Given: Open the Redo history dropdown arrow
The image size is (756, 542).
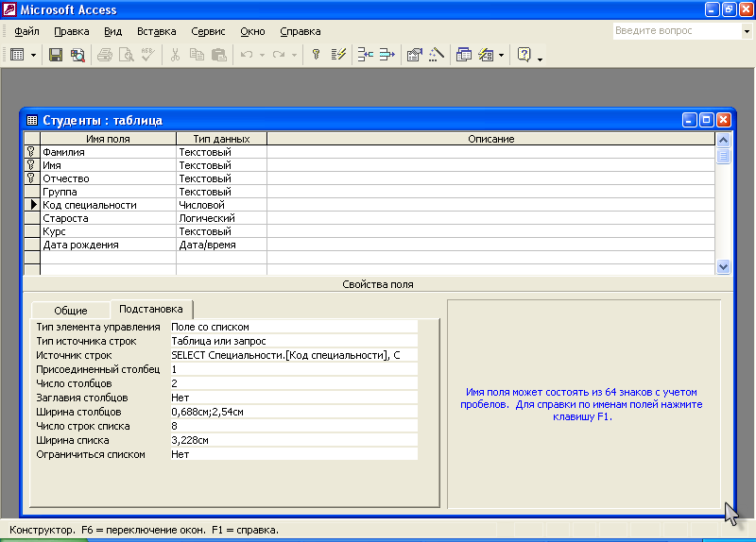Looking at the screenshot, I should pyautogui.click(x=294, y=55).
